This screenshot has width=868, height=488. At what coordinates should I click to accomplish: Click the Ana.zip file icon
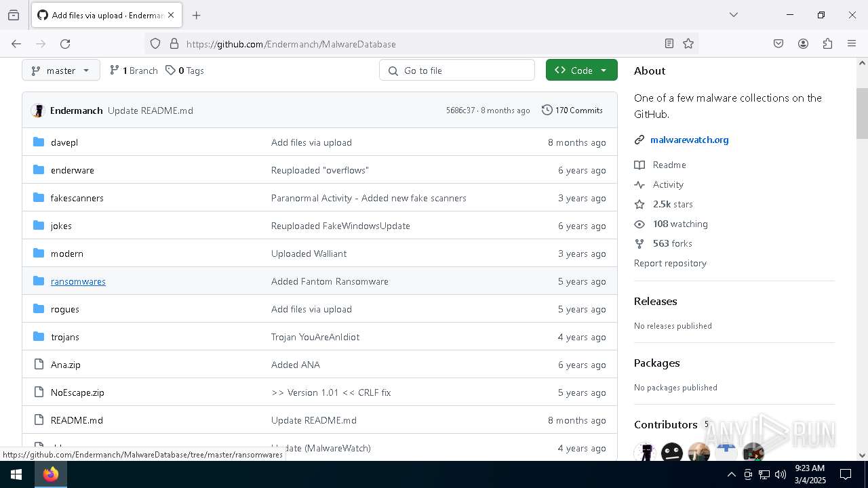pyautogui.click(x=39, y=365)
